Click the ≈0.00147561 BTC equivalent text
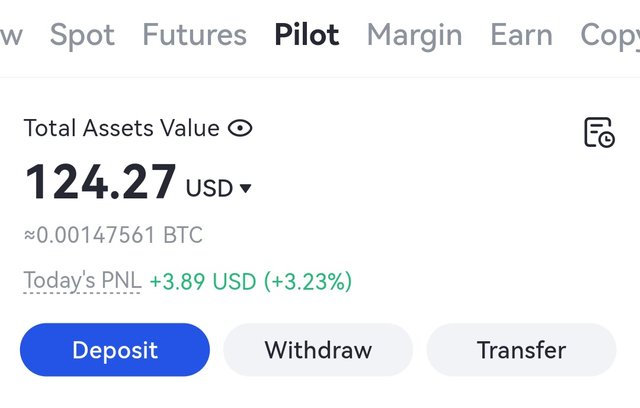Screen dimensions: 640x408 click(x=113, y=235)
